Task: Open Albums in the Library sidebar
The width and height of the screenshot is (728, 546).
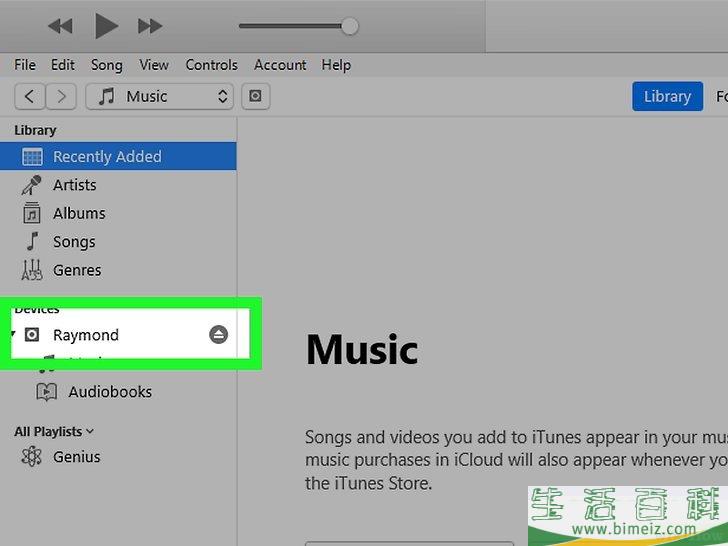Action: pyautogui.click(x=79, y=213)
